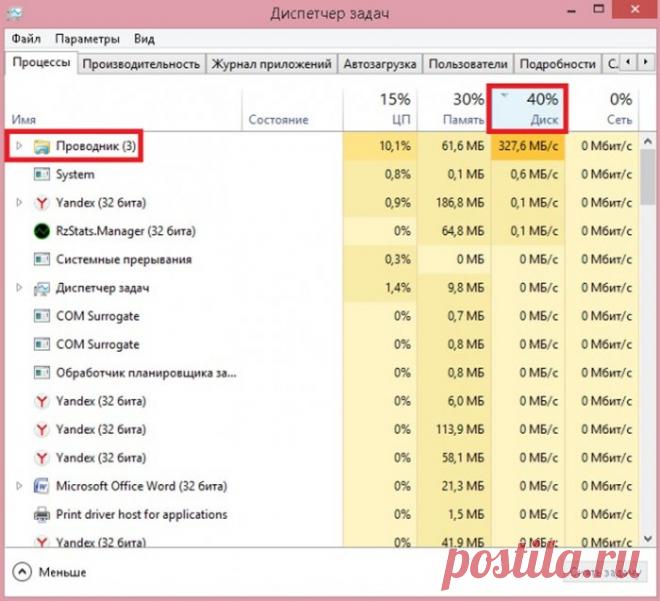Screen dimensions: 660x601
Task: Click the Проводник folder icon
Action: 42,146
